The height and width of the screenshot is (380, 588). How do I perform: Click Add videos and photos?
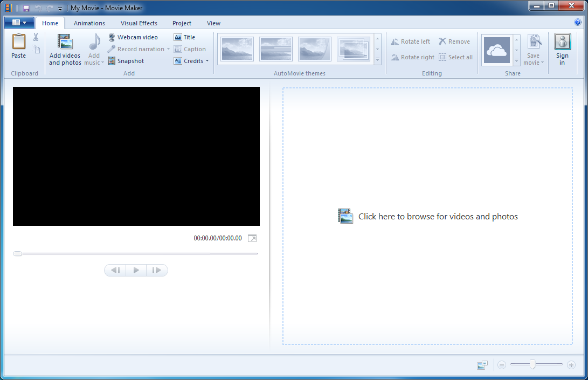tap(65, 50)
